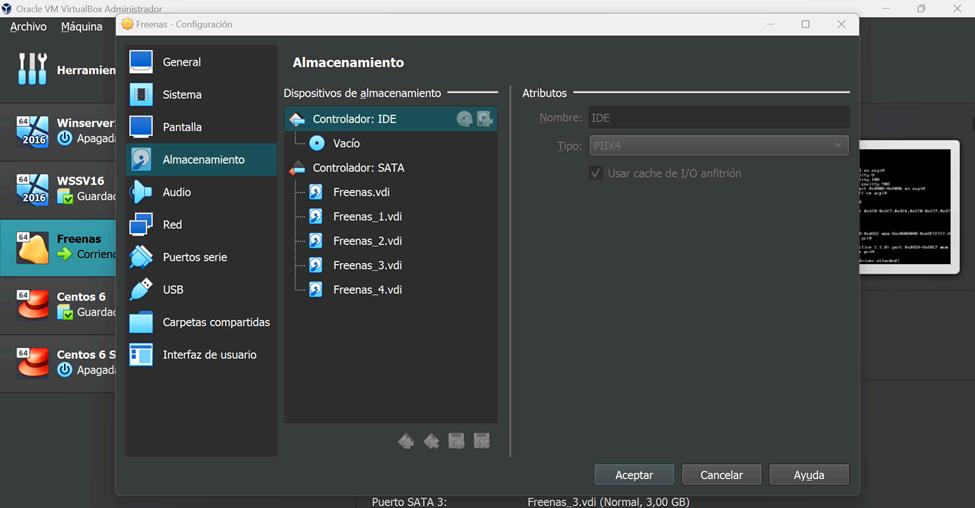Click the add attachment icon below the list
The height and width of the screenshot is (508, 975).
pos(456,441)
